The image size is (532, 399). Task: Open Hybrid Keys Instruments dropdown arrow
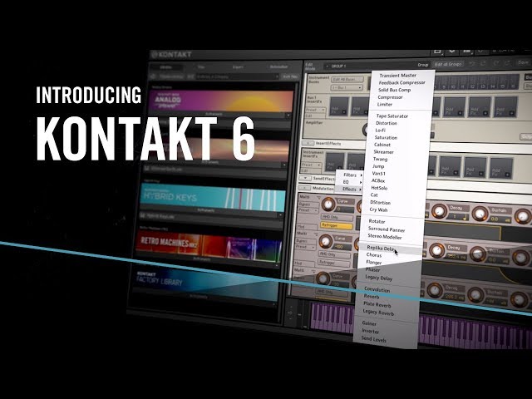click(280, 215)
